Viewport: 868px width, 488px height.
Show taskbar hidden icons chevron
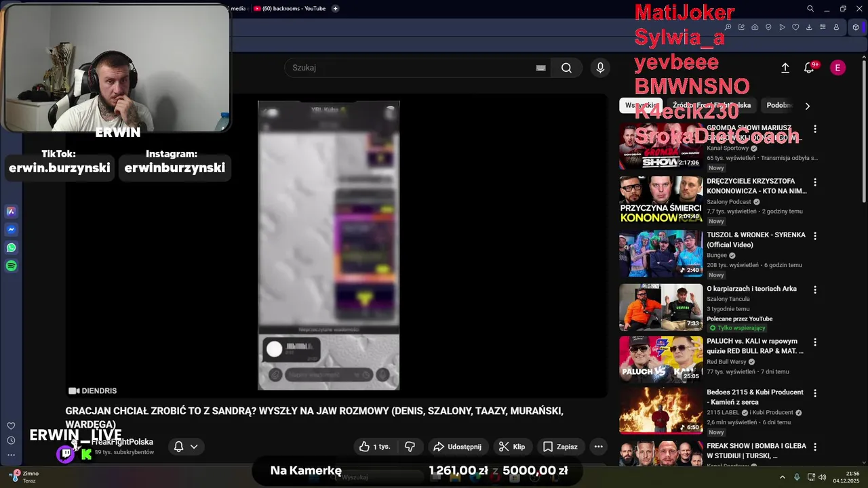click(x=782, y=477)
